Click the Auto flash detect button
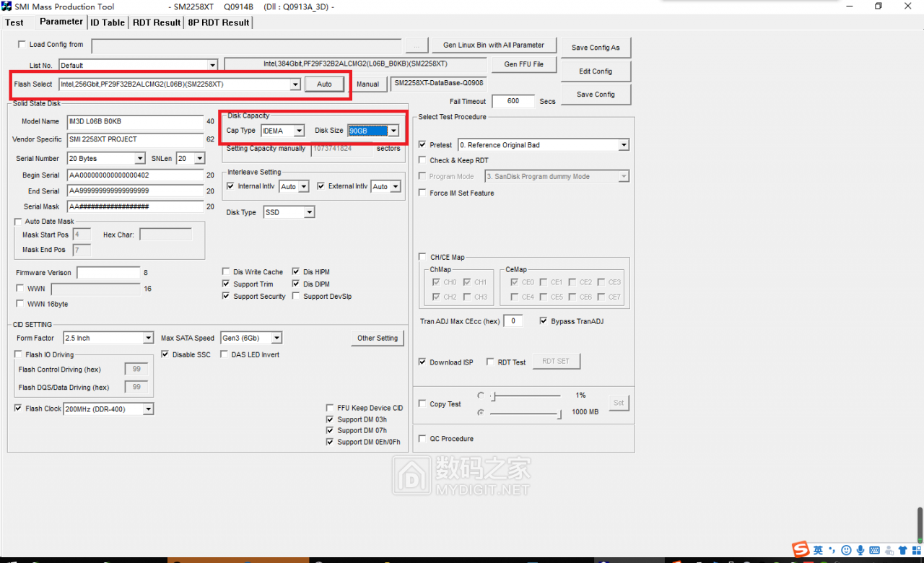Image resolution: width=924 pixels, height=563 pixels. pyautogui.click(x=324, y=84)
